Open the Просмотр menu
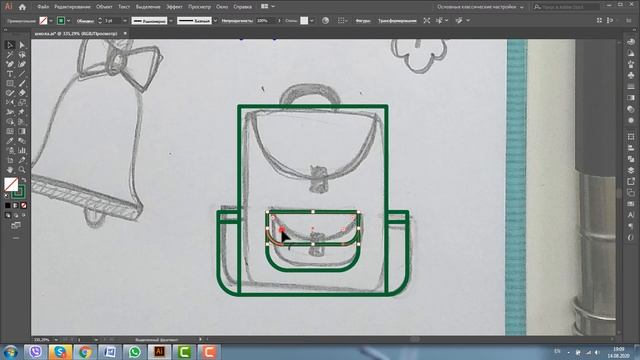640x360 pixels. click(x=199, y=7)
